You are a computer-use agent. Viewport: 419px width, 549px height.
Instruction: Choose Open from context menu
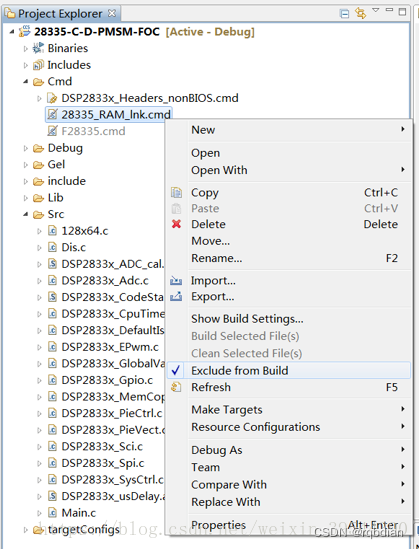(289, 153)
